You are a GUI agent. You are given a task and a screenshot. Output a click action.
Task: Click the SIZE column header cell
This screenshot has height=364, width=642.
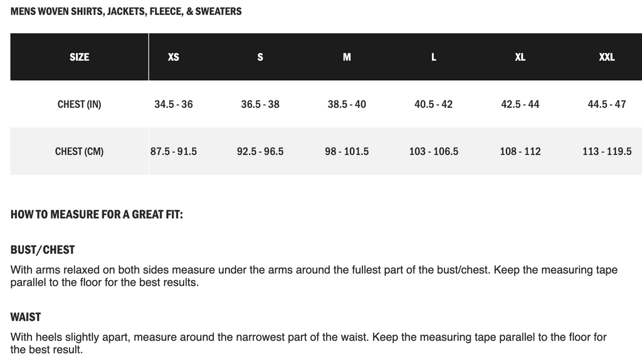79,57
